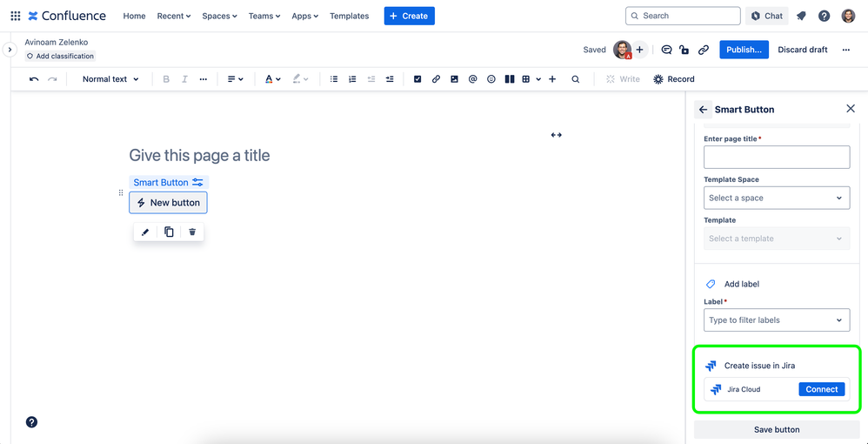
Task: Insert an @ mention
Action: point(473,79)
